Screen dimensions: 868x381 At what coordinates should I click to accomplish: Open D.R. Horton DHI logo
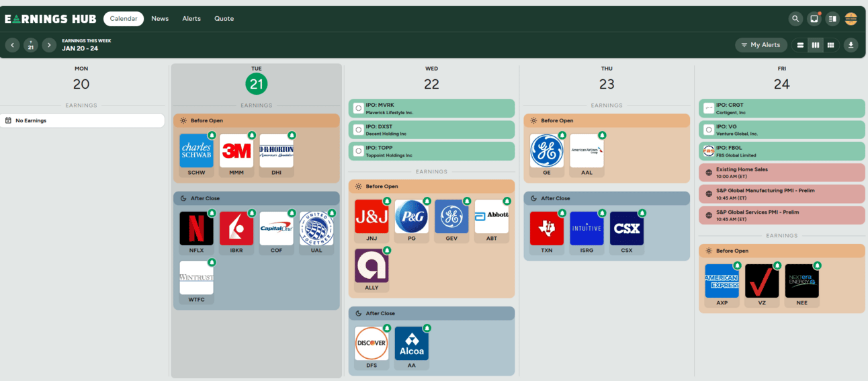[x=277, y=151]
